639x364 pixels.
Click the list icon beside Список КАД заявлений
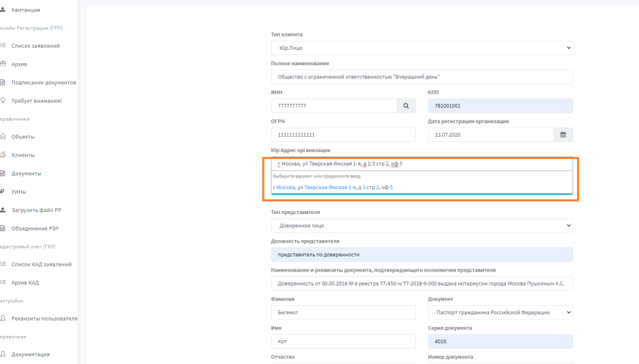pos(3,264)
